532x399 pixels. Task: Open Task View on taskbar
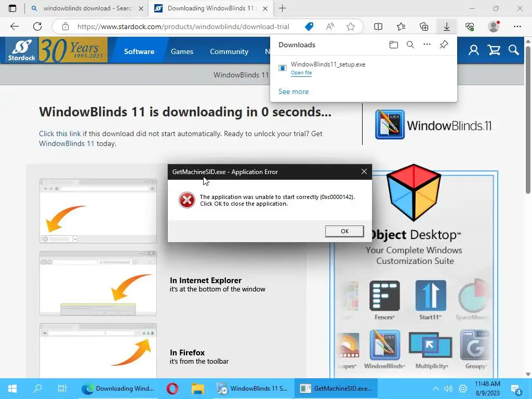pos(62,389)
